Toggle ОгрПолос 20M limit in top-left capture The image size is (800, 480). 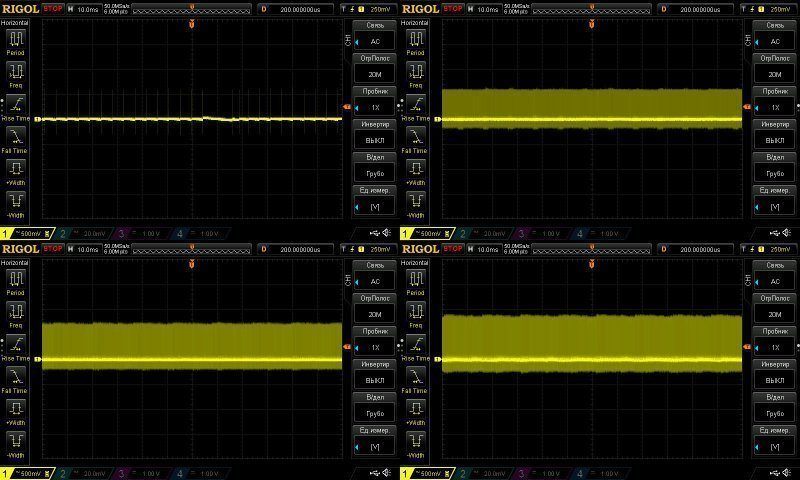coord(374,69)
